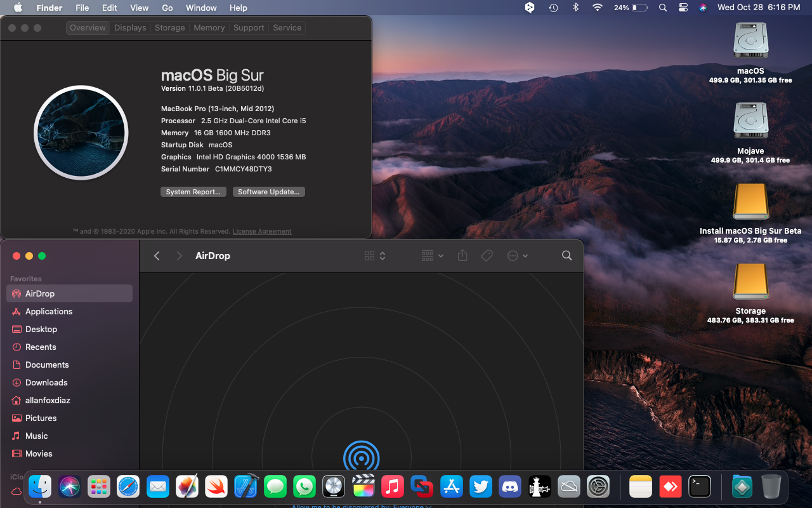Go back with Finder's left chevron

point(157,255)
